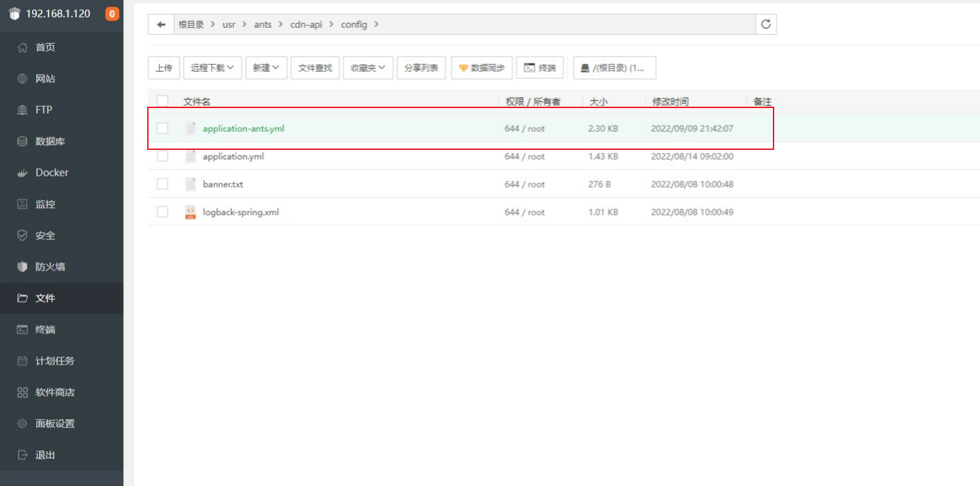Click timestamp 2022/08/14 09:02:00
Screen dimensions: 980x486
coord(692,156)
